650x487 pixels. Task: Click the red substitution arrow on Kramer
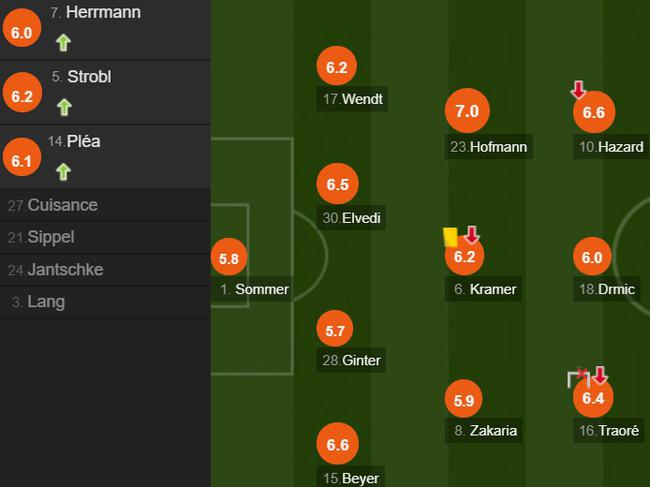click(x=473, y=235)
